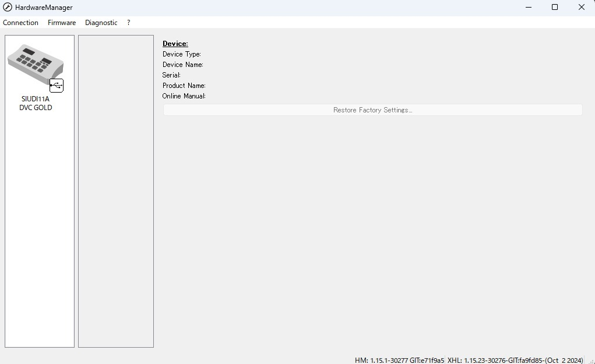Screen dimensions: 595x364
Task: Click the HardwareManager wrench app icon
Action: (x=8, y=8)
